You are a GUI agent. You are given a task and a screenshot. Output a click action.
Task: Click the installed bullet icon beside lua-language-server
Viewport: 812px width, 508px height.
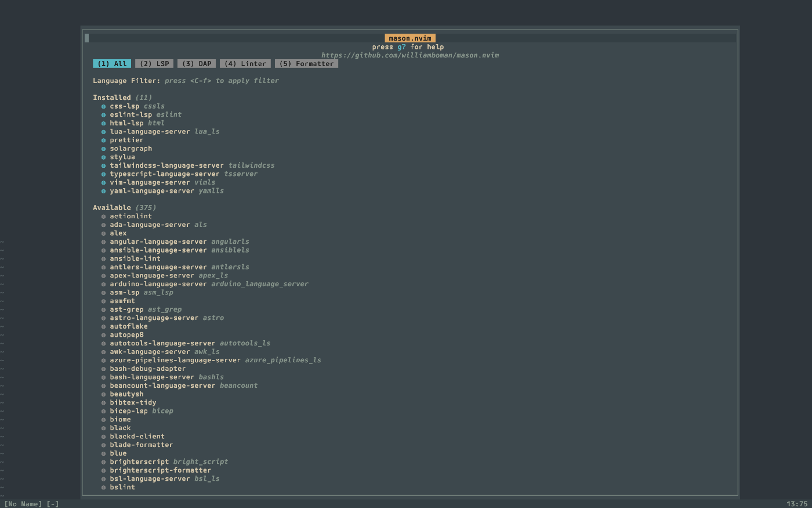(x=104, y=132)
